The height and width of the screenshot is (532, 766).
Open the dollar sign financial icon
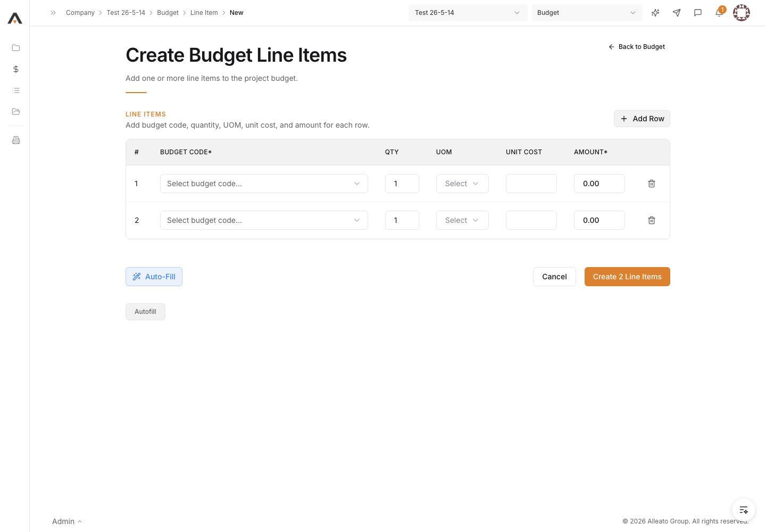point(16,69)
